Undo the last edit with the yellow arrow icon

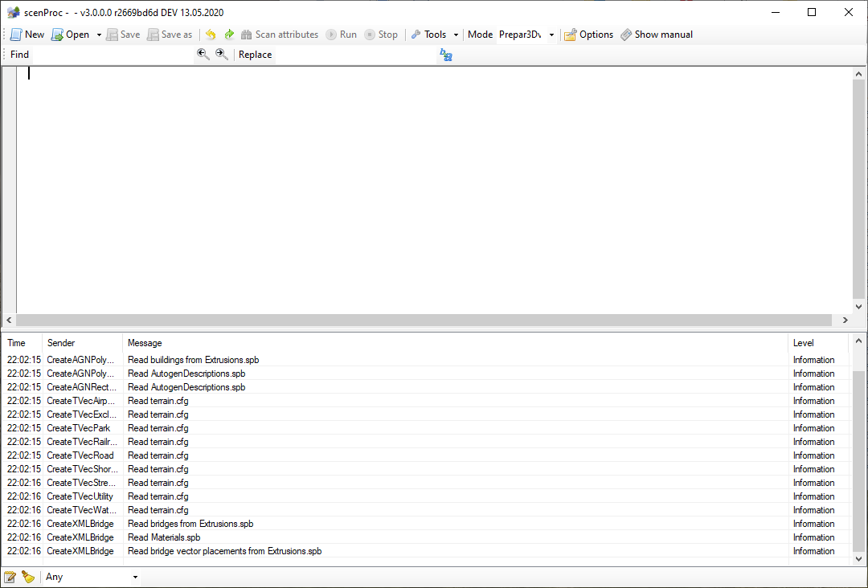click(211, 35)
